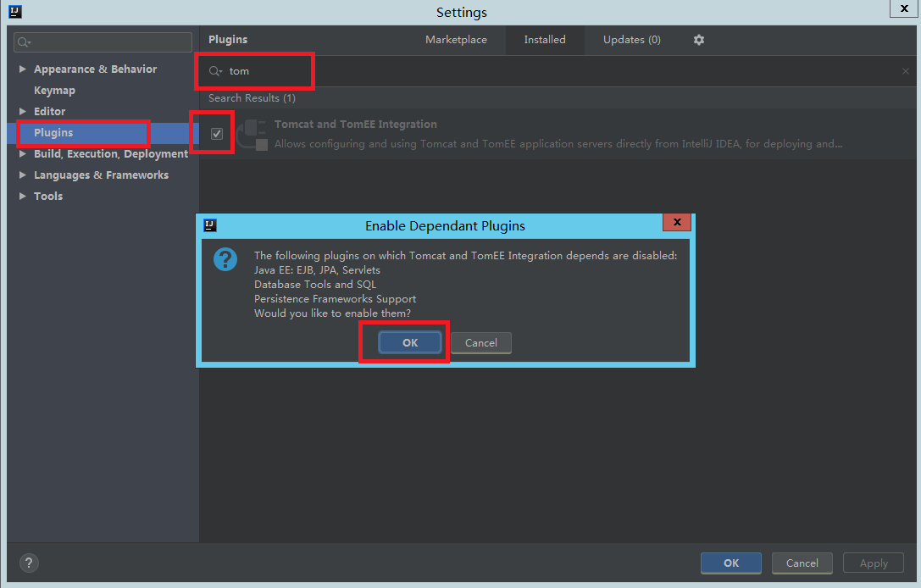
Task: Click Cancel in the Enable Dependant Plugins dialog
Action: tap(481, 343)
